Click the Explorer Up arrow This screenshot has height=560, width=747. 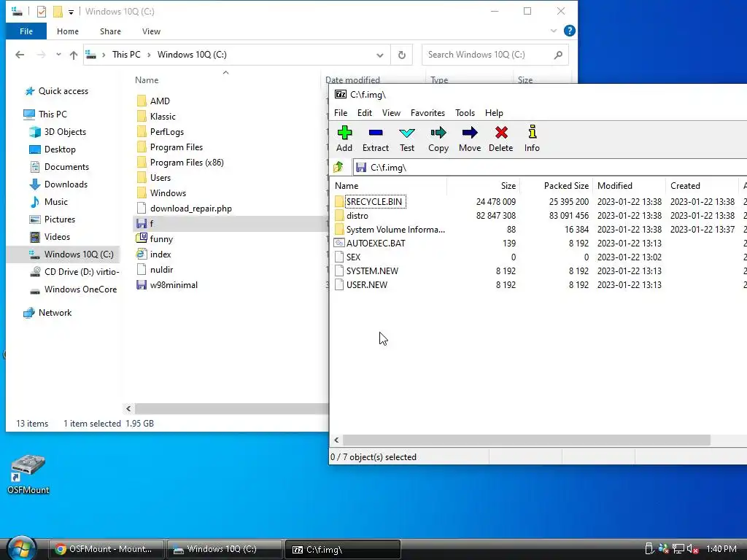[x=74, y=55]
